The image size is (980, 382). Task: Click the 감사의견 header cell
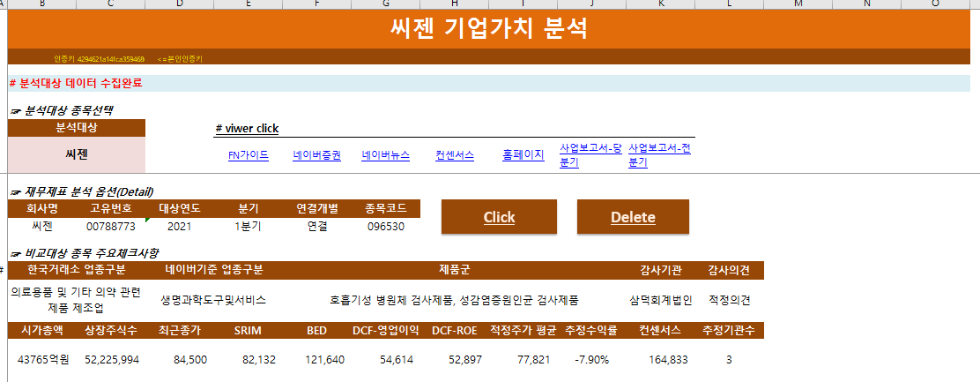[x=730, y=270]
